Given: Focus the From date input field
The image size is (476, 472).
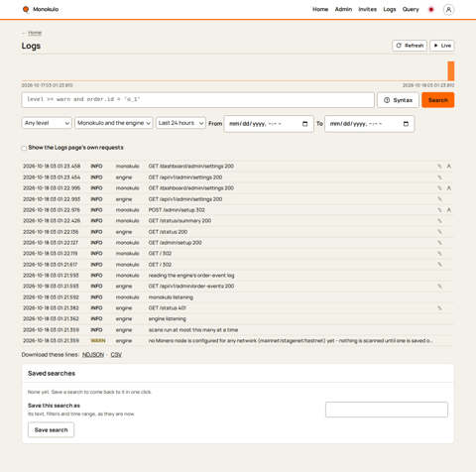Looking at the screenshot, I should pos(269,124).
